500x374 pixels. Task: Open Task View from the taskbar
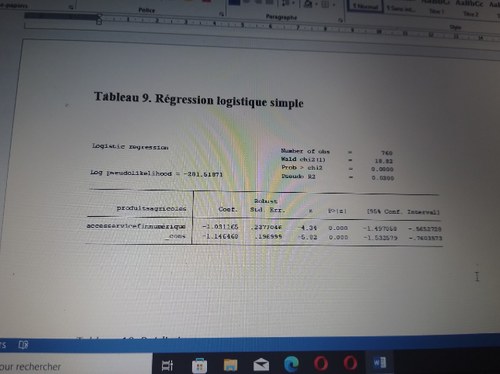(x=167, y=365)
